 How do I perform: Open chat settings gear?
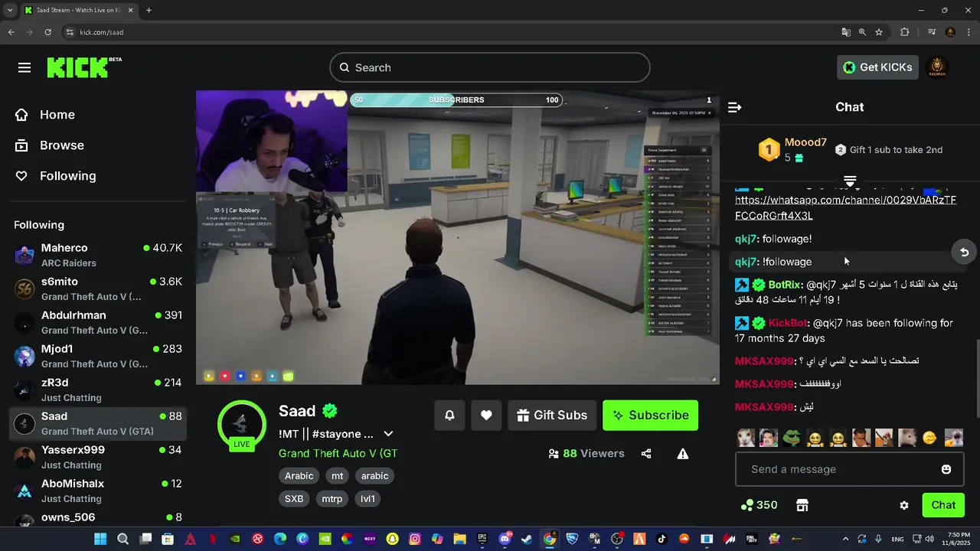coord(904,505)
